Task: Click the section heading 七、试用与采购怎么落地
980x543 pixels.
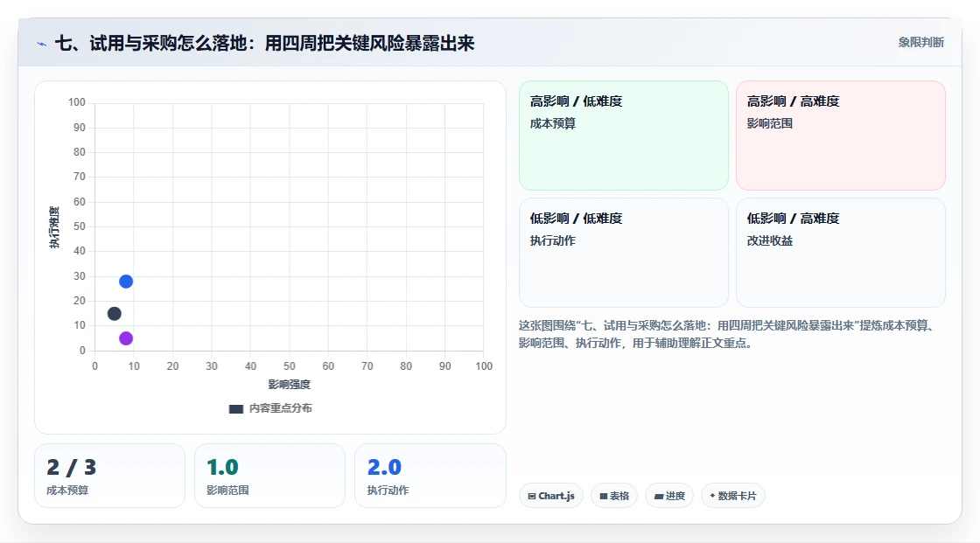Action: pos(264,43)
